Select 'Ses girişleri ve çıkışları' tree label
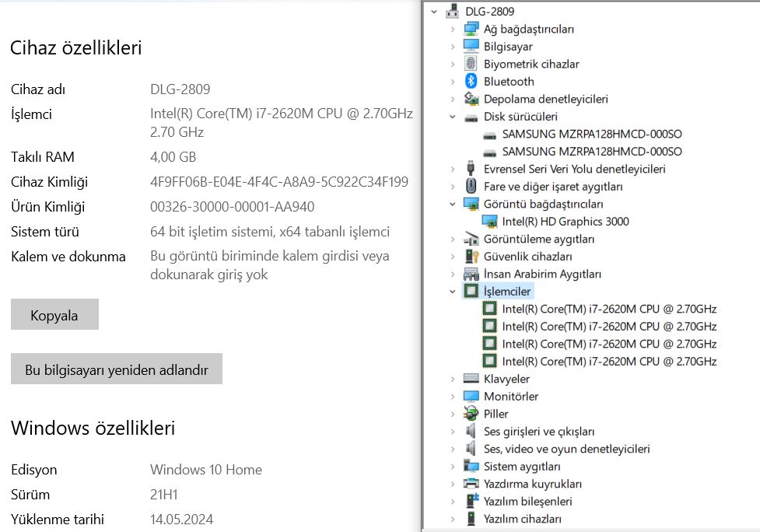 click(539, 431)
